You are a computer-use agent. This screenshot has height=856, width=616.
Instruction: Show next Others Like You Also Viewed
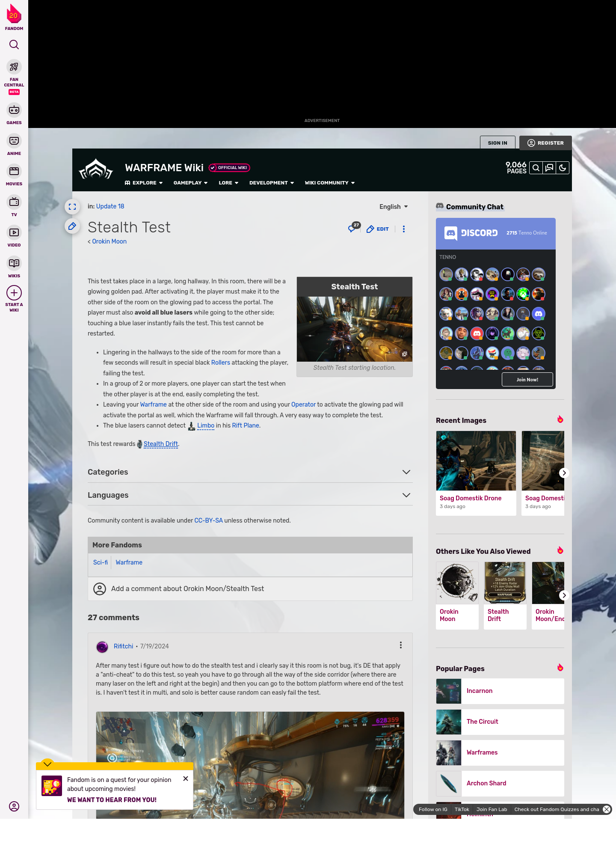pyautogui.click(x=564, y=595)
